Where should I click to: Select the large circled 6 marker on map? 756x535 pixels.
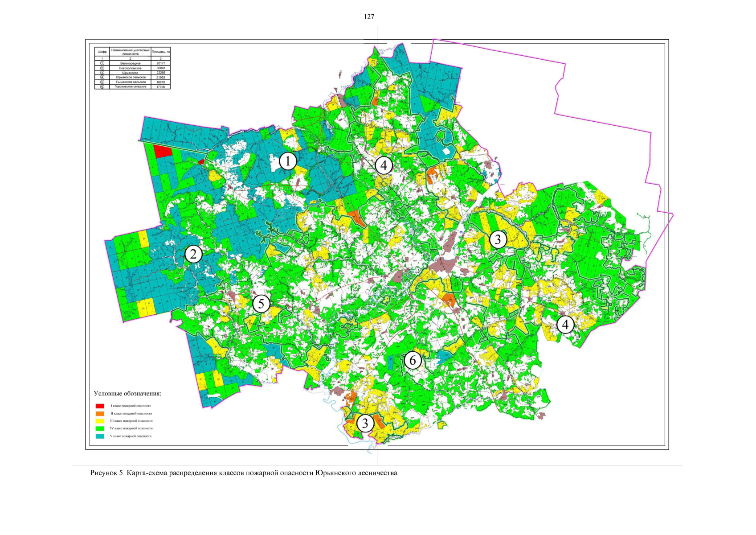click(x=413, y=360)
